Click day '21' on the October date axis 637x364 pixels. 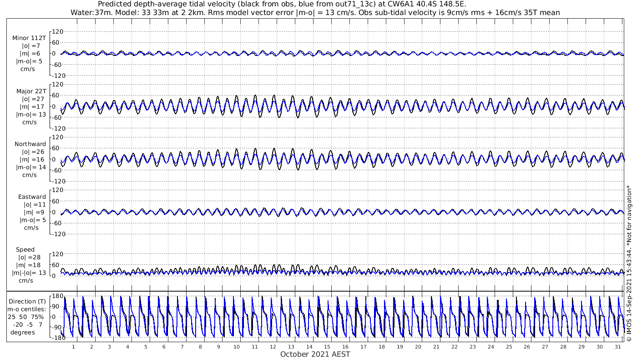click(436, 346)
